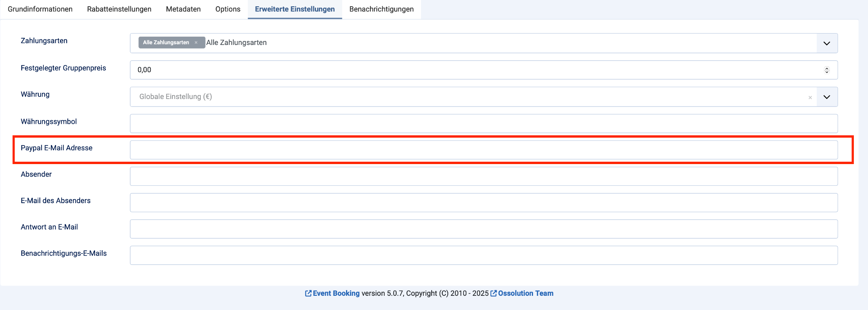Click the Benachrichtigungs-E-Mails label

click(64, 254)
